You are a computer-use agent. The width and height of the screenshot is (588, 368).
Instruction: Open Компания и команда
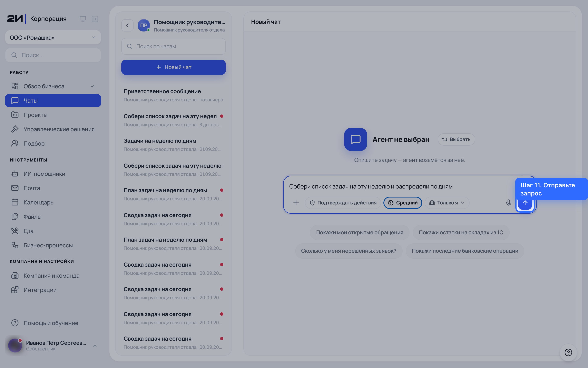click(53, 276)
